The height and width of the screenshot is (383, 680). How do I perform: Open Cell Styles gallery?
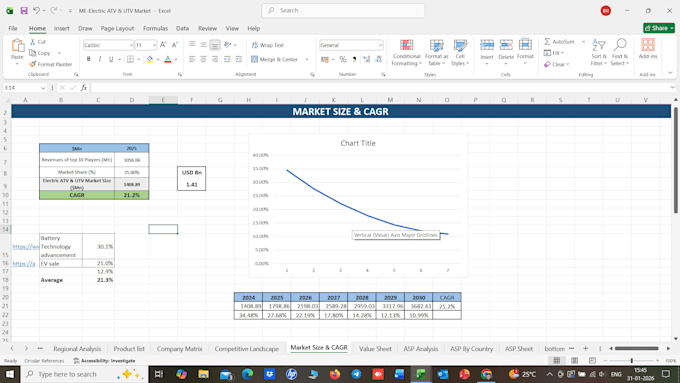click(x=460, y=53)
